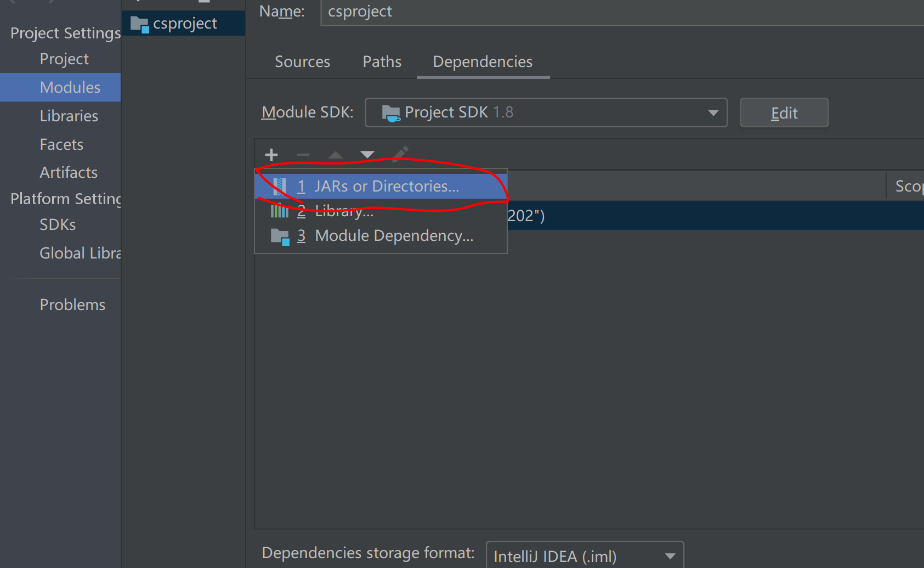Open the Module SDK dropdown
This screenshot has height=568, width=924.
pyautogui.click(x=546, y=113)
